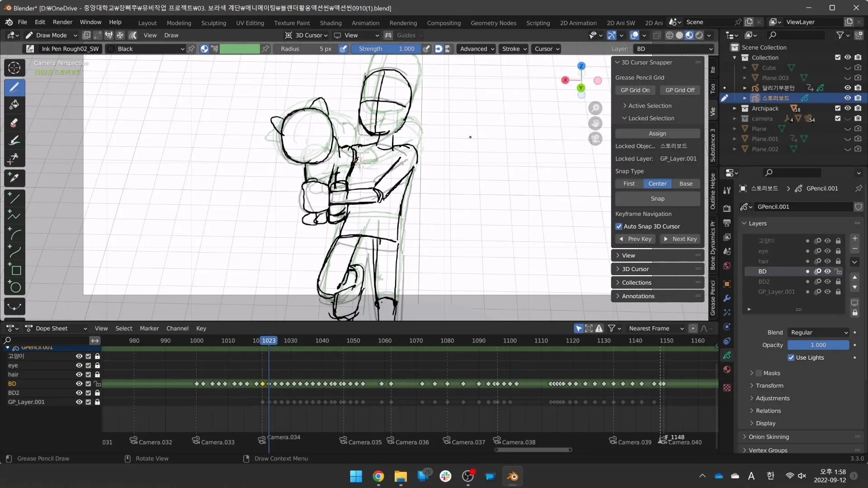Hide the hair layer in dope sheet
Image resolution: width=868 pixels, height=488 pixels.
[79, 375]
